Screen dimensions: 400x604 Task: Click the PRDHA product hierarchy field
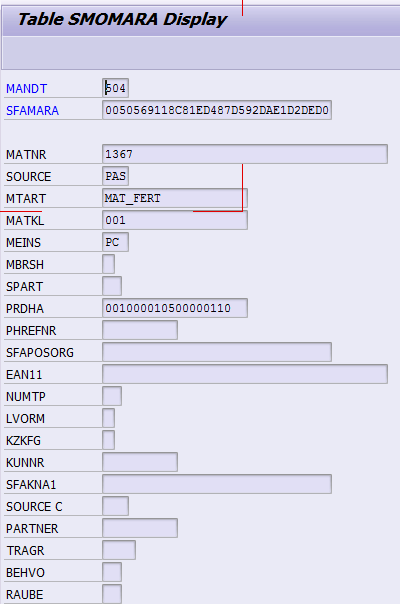pyautogui.click(x=175, y=308)
